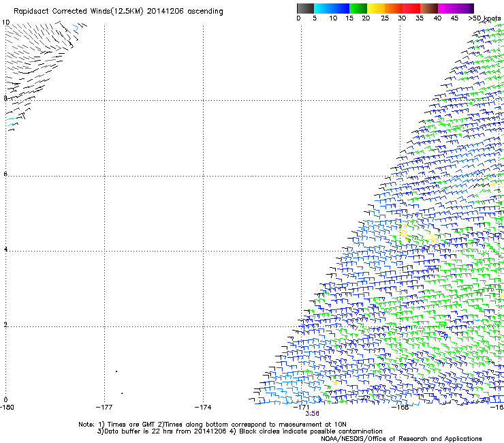Click the yellow 20-25 knots legend swatch
The image size is (504, 443).
[376, 8]
